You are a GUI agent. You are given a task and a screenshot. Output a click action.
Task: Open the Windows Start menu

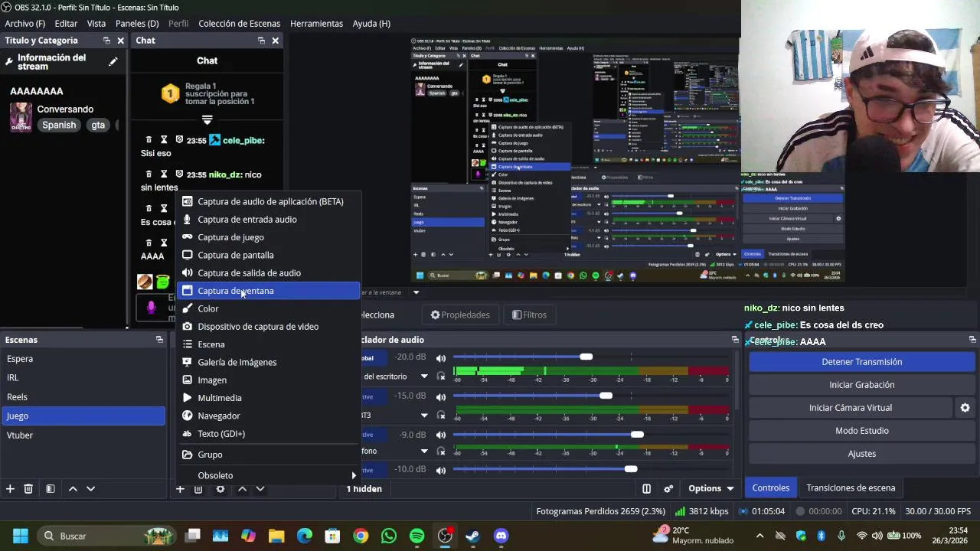[21, 536]
